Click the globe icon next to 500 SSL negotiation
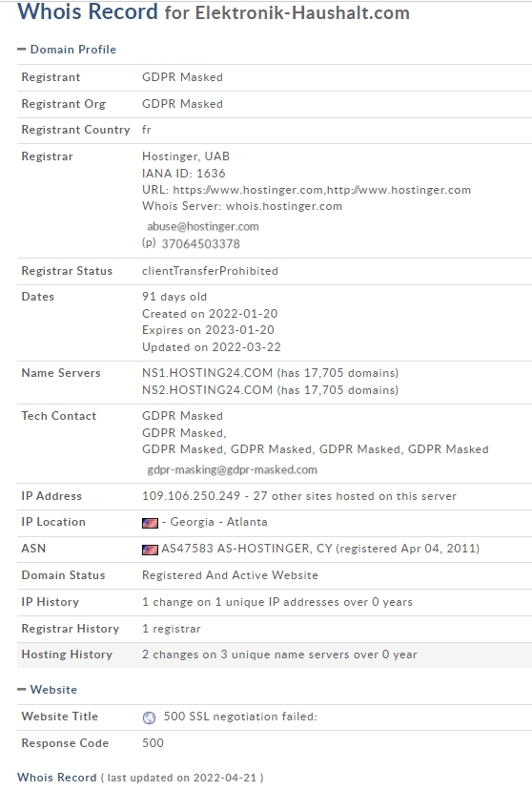This screenshot has height=790, width=532. [x=150, y=717]
